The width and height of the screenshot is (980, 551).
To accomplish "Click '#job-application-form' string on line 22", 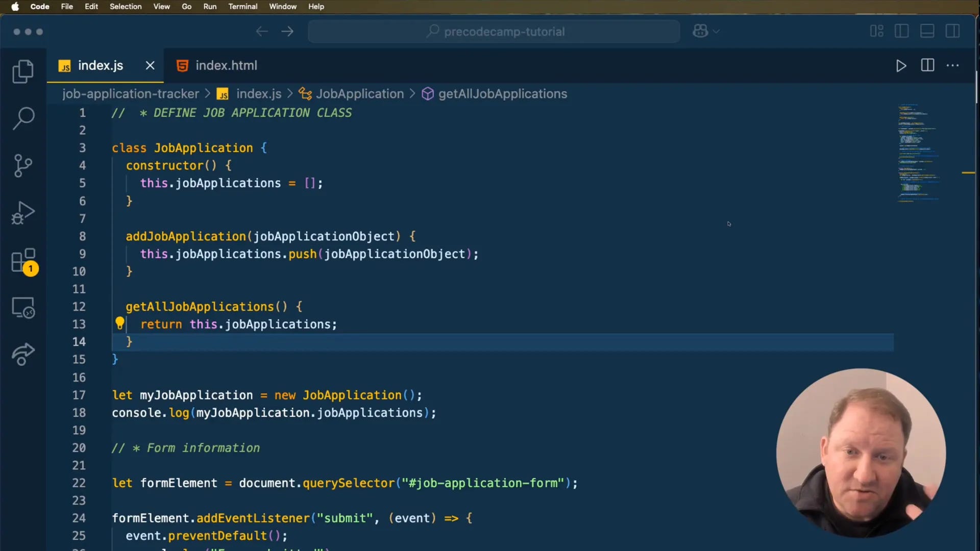I will point(483,483).
